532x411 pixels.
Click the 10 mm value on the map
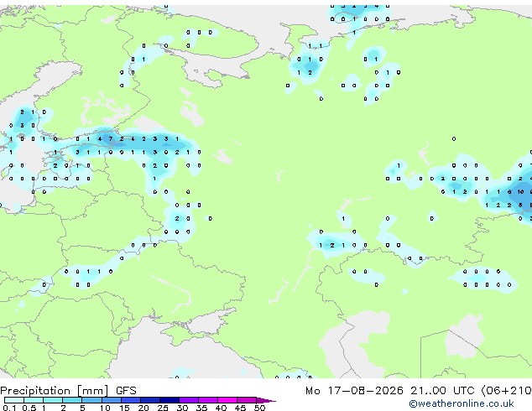pos(520,192)
